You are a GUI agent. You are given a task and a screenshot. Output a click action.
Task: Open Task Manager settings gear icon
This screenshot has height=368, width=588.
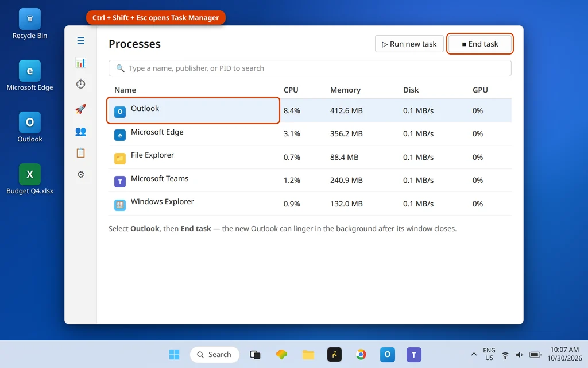[80, 174]
